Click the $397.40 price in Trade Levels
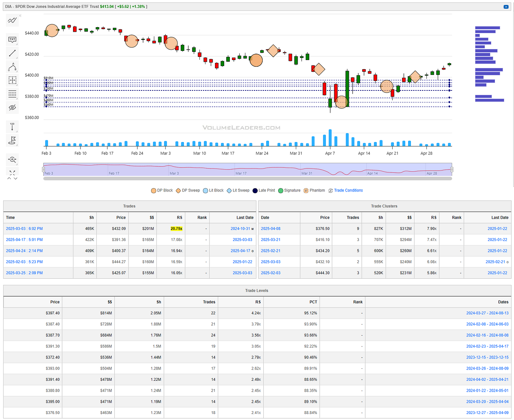Screen dimensions: 514x420 (x=53, y=313)
